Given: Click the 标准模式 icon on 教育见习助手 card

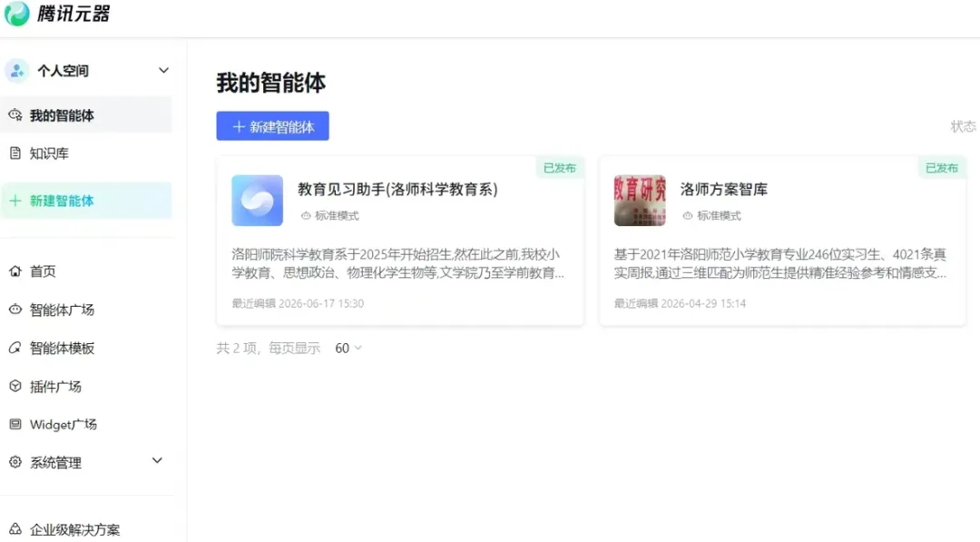Looking at the screenshot, I should (306, 216).
